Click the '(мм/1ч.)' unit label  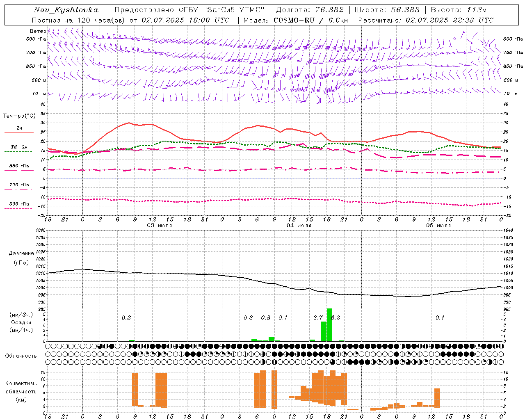[21, 330]
